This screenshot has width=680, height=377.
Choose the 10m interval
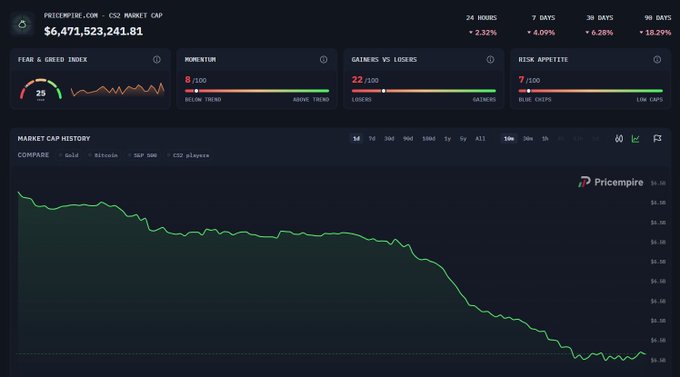pyautogui.click(x=509, y=138)
